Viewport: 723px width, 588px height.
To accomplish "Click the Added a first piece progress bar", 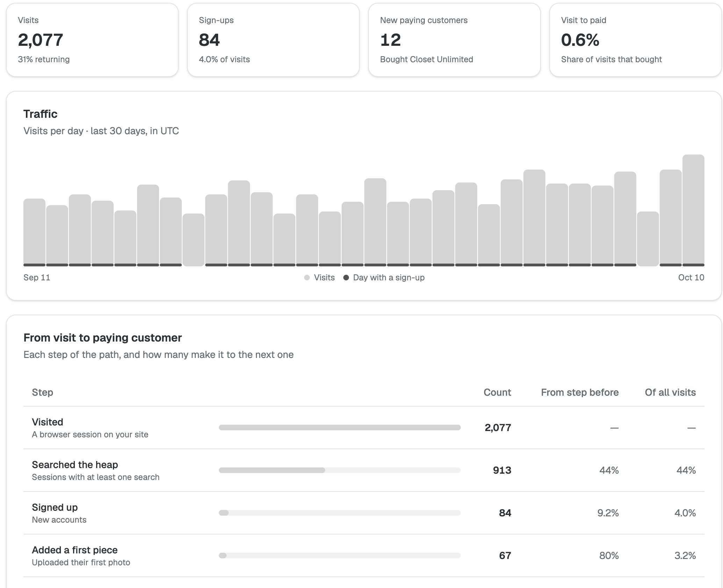I will pos(340,555).
